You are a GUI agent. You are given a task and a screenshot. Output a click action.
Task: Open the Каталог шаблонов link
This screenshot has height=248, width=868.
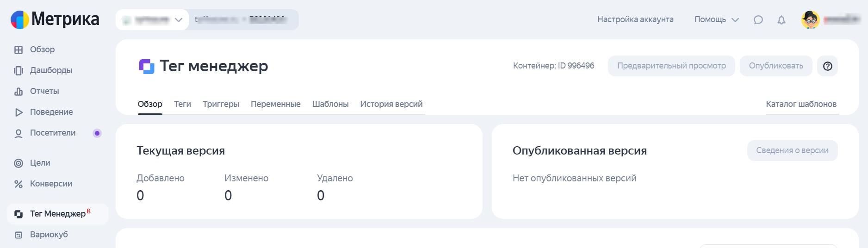pyautogui.click(x=801, y=104)
